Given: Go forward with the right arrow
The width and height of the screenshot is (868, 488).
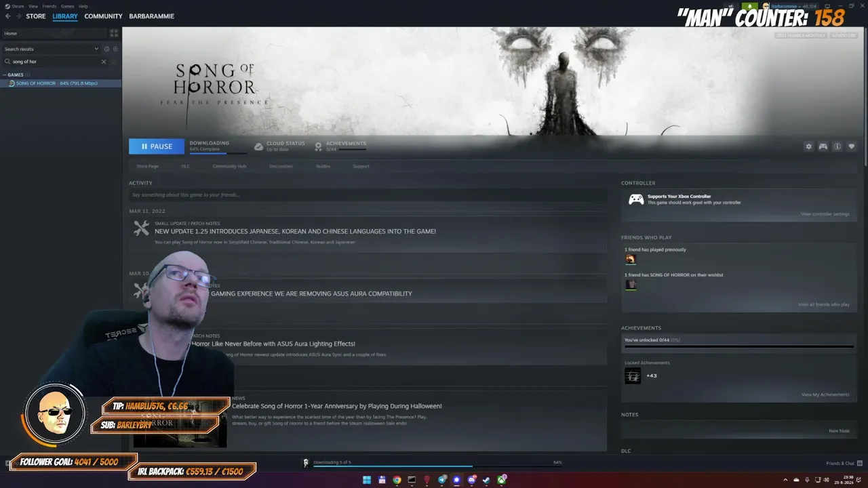Looking at the screenshot, I should (18, 16).
